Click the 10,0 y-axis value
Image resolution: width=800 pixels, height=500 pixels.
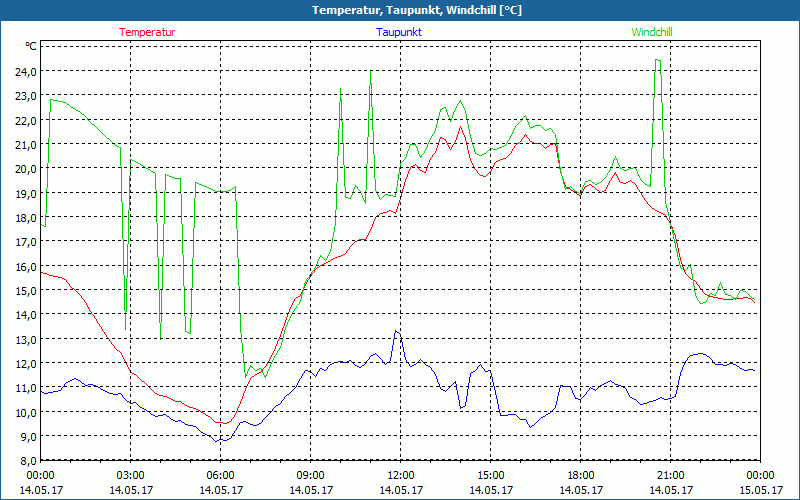click(24, 412)
